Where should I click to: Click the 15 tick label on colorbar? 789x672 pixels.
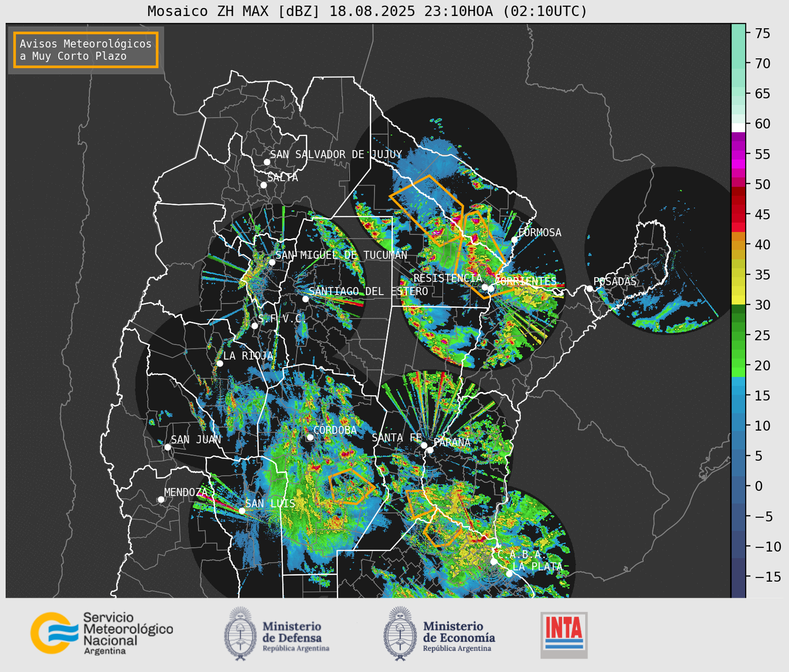(x=763, y=396)
